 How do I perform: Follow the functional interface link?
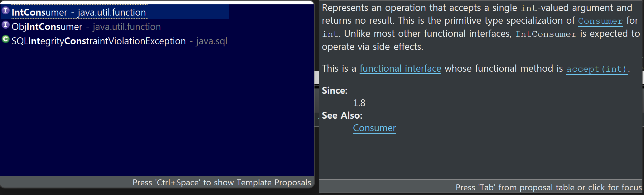pos(400,69)
